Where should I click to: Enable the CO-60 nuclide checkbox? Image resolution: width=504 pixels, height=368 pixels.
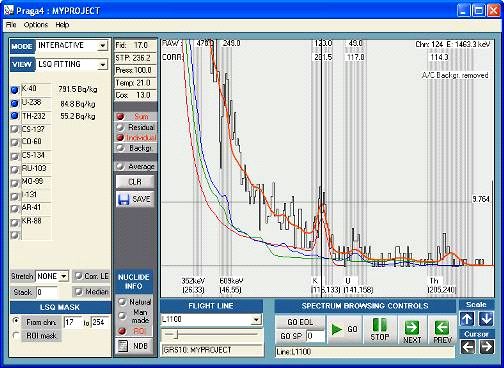point(15,142)
